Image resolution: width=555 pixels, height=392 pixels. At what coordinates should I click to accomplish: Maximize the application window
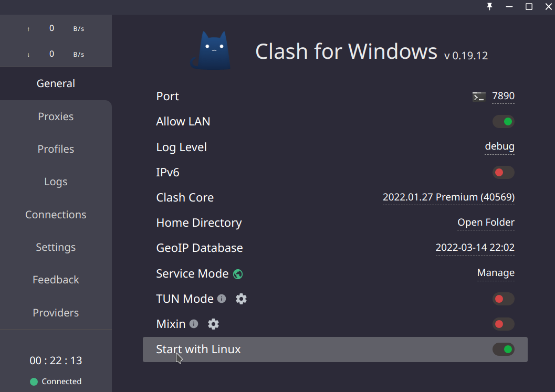tap(529, 6)
